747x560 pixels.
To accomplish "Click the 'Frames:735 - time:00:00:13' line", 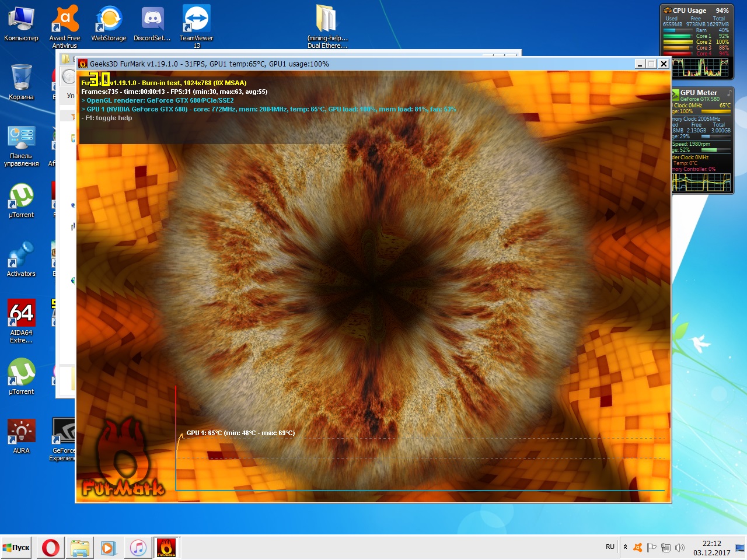I will [x=174, y=92].
